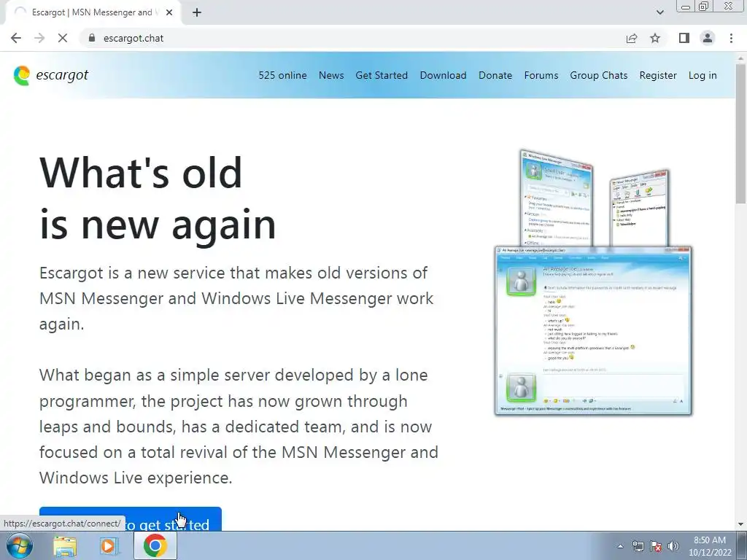
Task: Stop page loading with X button
Action: point(63,38)
